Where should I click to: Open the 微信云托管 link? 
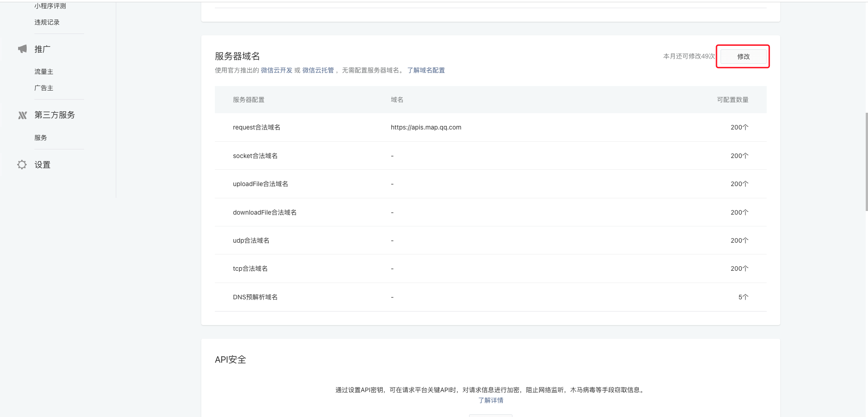pyautogui.click(x=318, y=70)
